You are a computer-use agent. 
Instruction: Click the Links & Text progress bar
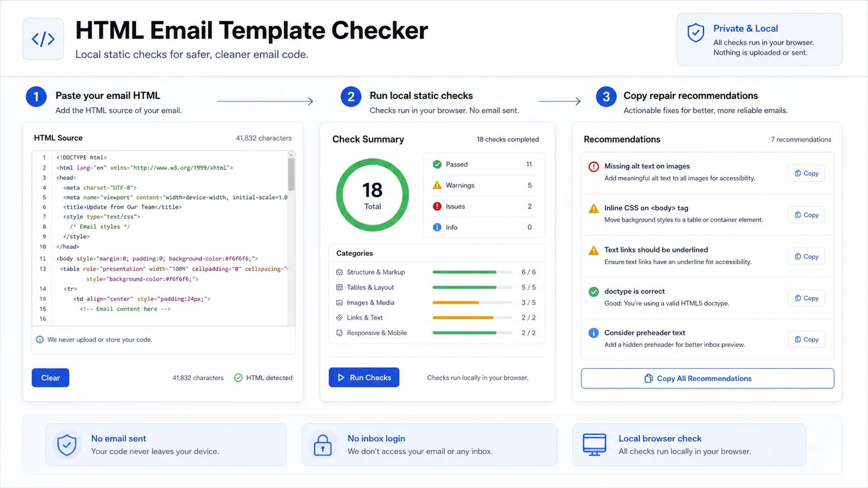[473, 318]
